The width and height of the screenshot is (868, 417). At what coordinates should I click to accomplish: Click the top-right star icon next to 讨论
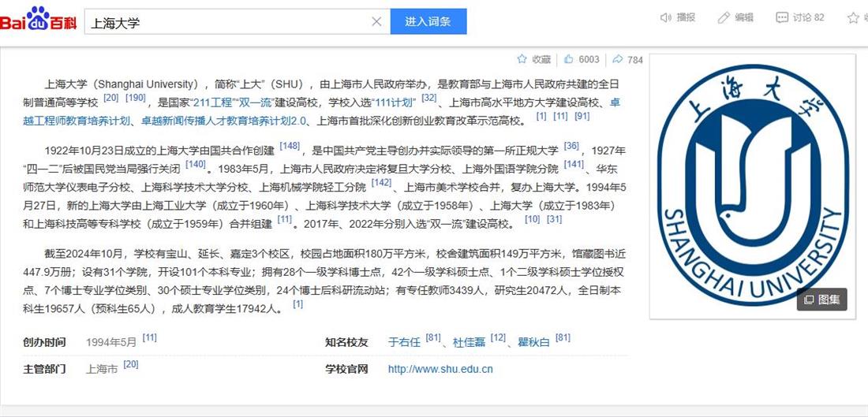[x=853, y=17]
